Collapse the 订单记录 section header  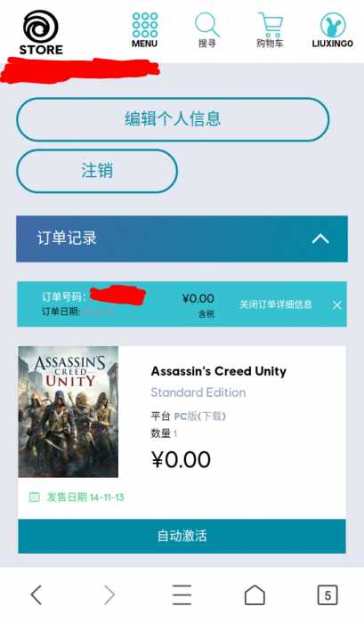pos(182,239)
